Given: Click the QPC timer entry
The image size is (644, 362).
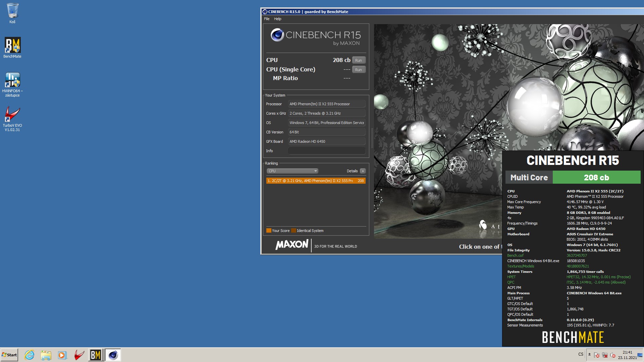Looking at the screenshot, I should 511,282.
